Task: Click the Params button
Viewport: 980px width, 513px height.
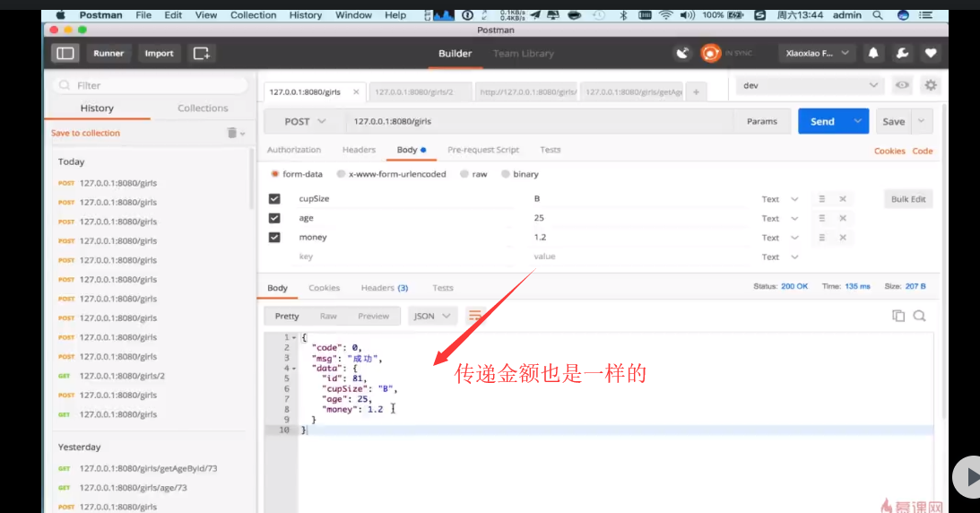Action: (762, 121)
